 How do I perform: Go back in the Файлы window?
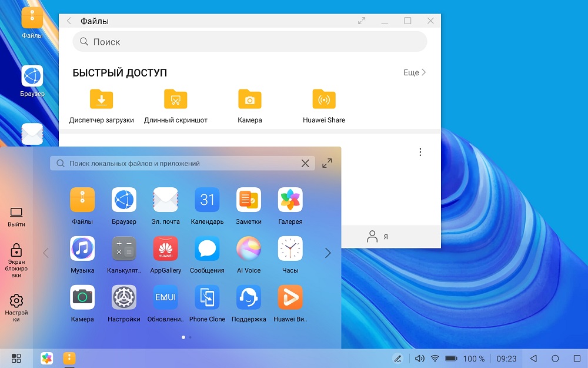pos(69,21)
